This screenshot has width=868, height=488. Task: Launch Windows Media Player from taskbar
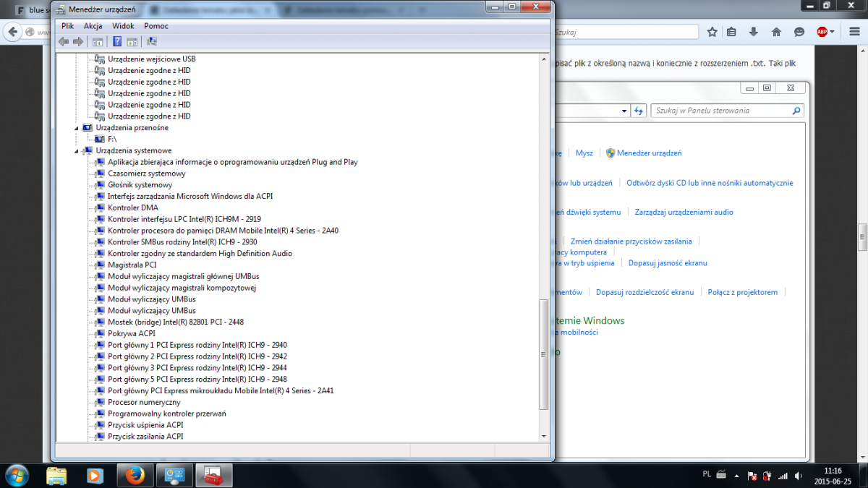click(95, 475)
